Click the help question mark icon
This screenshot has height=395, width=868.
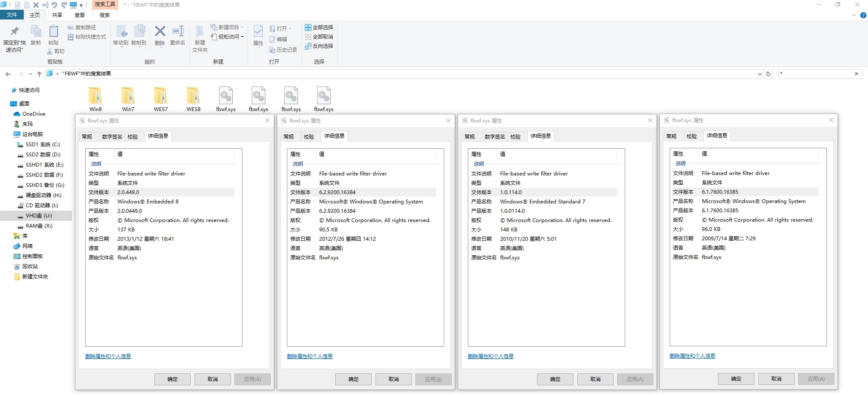(x=863, y=15)
